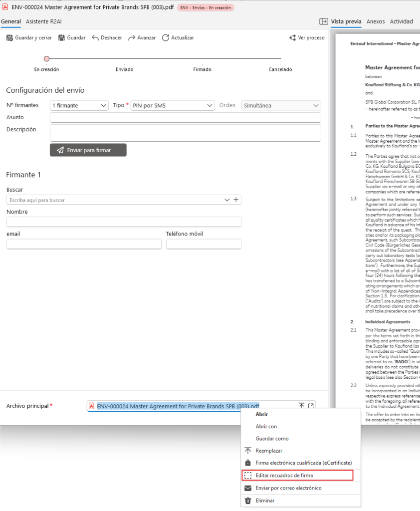This screenshot has height=511, width=420.
Task: Click the Avanzar forward arrow
Action: 132,38
